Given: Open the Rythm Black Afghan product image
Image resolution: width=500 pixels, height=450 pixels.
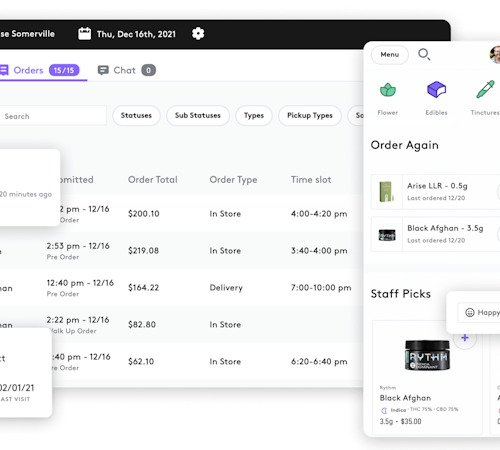Looking at the screenshot, I should 427,355.
